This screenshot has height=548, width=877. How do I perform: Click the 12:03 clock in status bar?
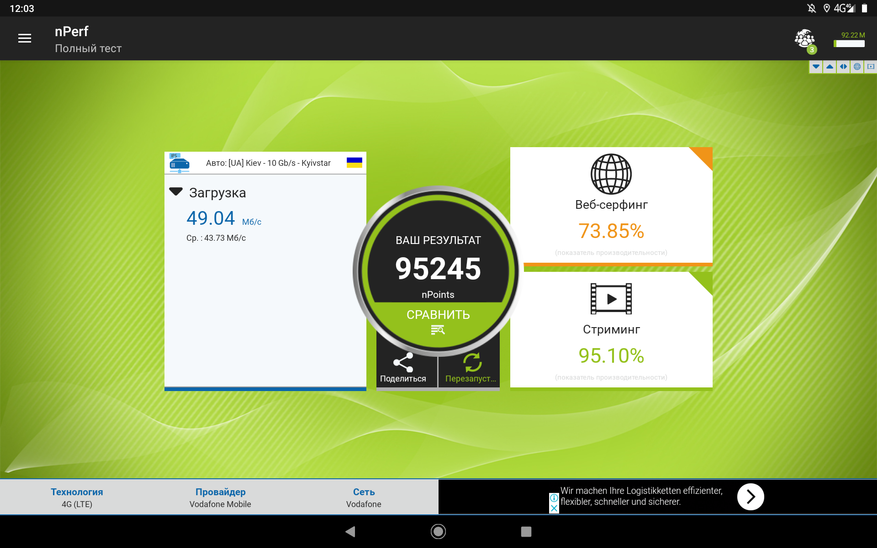point(22,8)
